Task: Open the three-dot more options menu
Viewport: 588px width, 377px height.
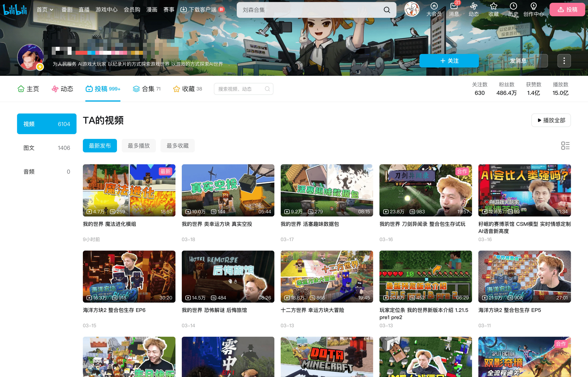Action: (x=564, y=61)
